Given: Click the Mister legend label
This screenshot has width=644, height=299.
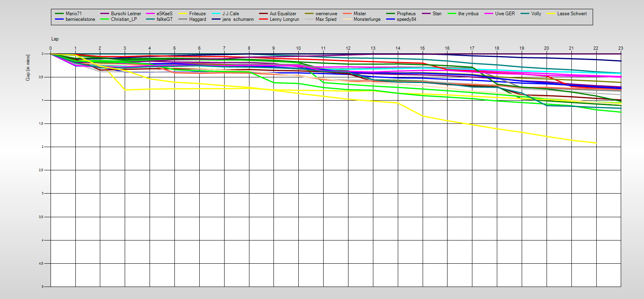Looking at the screenshot, I should 360,14.
